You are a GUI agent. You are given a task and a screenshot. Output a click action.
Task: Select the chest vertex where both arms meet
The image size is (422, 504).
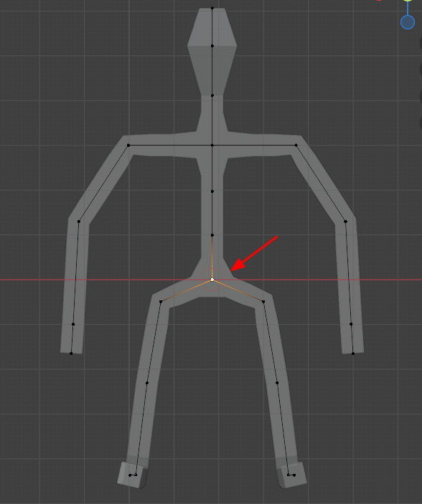point(212,146)
